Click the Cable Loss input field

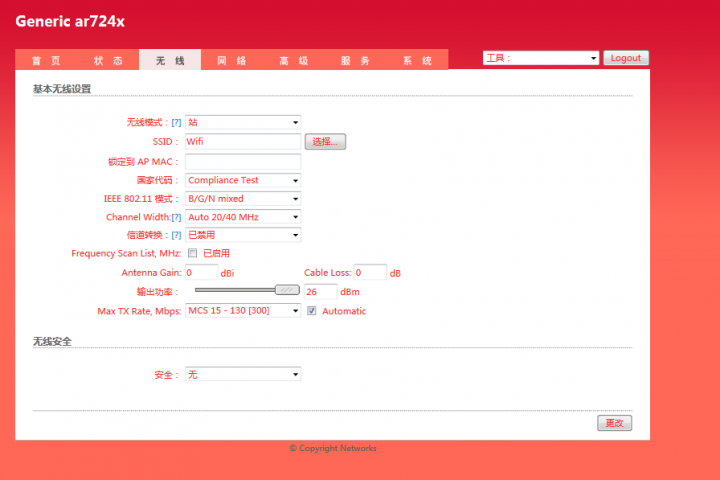370,272
